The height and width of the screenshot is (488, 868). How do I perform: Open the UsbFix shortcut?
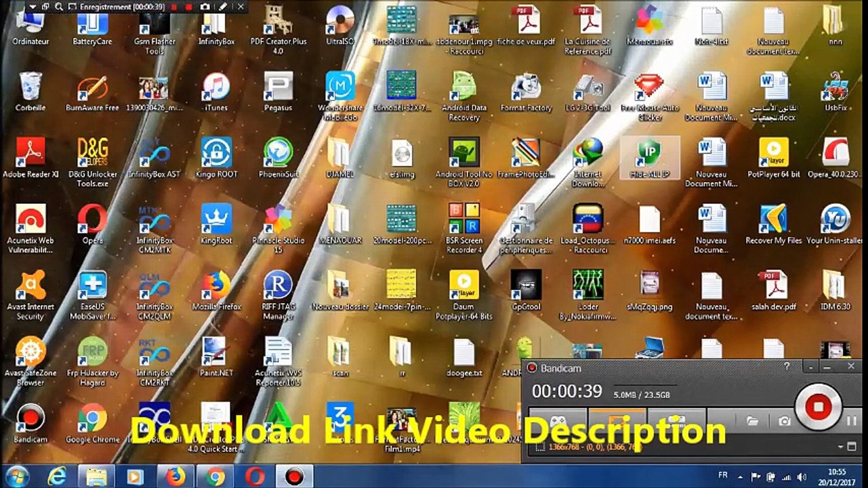click(835, 92)
